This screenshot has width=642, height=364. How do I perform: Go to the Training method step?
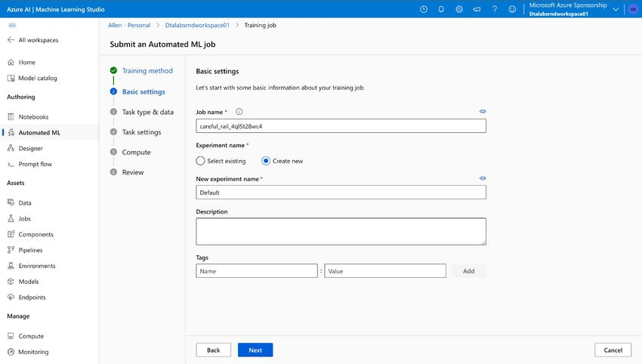point(147,71)
